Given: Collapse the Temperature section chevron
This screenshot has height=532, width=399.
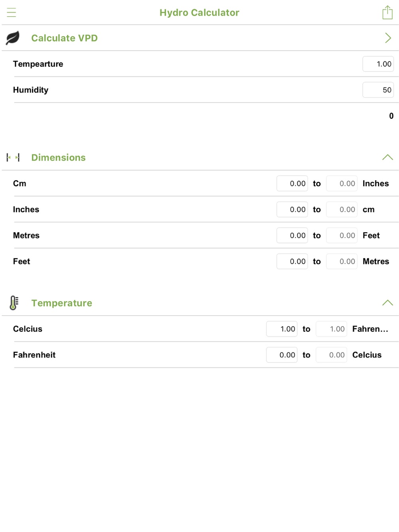Looking at the screenshot, I should (x=387, y=303).
